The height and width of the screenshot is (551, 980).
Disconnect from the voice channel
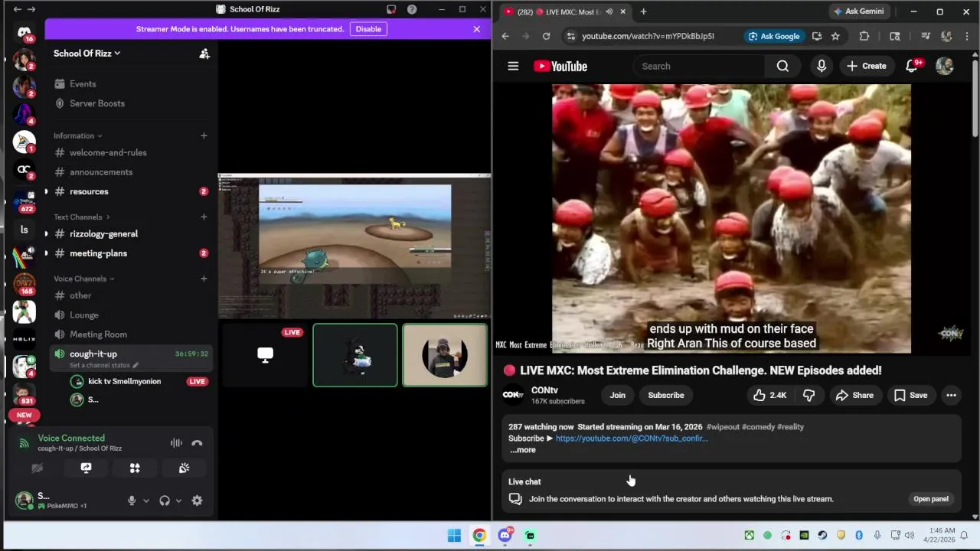click(x=197, y=443)
